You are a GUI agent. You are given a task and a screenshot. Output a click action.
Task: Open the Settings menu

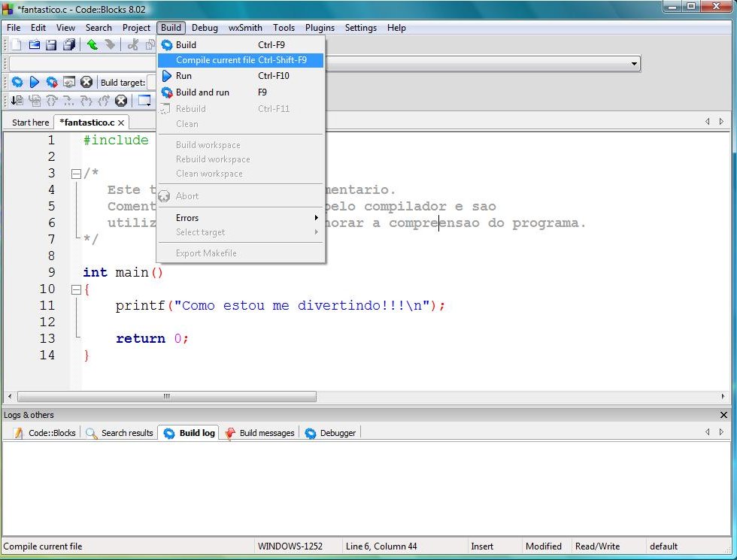(361, 28)
